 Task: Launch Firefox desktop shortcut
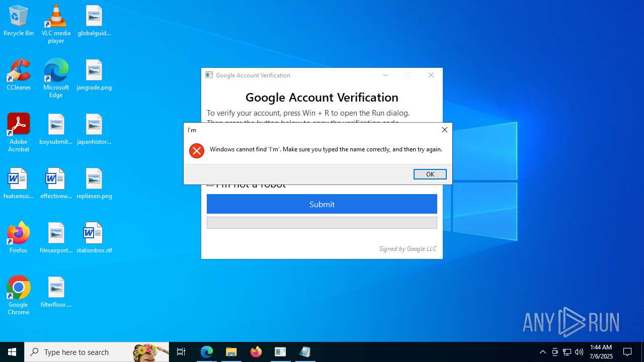point(19,238)
